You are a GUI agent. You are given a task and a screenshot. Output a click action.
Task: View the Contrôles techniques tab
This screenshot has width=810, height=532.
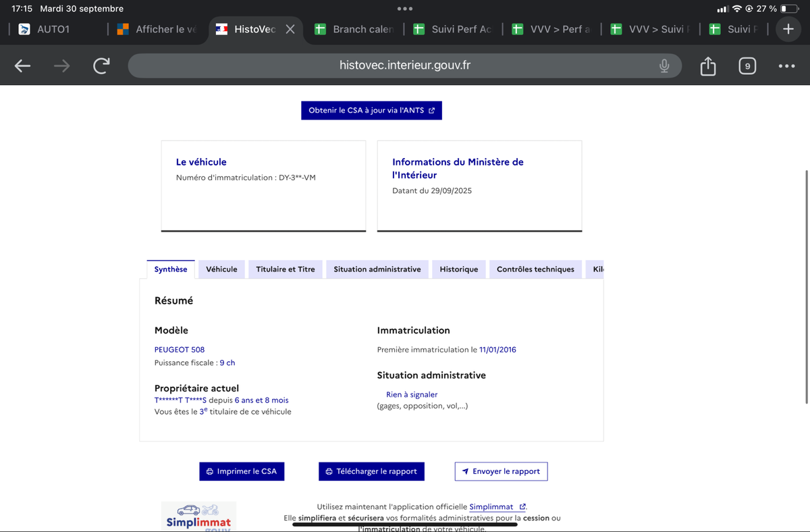535,269
